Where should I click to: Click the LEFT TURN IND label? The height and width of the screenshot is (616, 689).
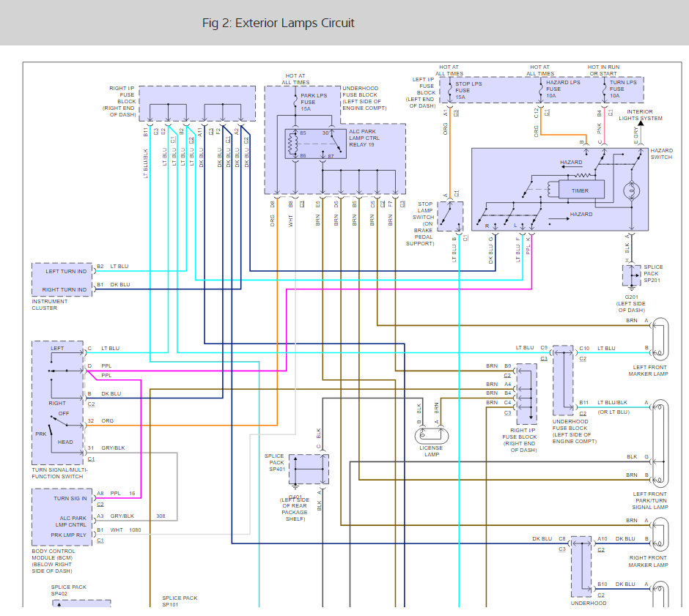pos(66,271)
